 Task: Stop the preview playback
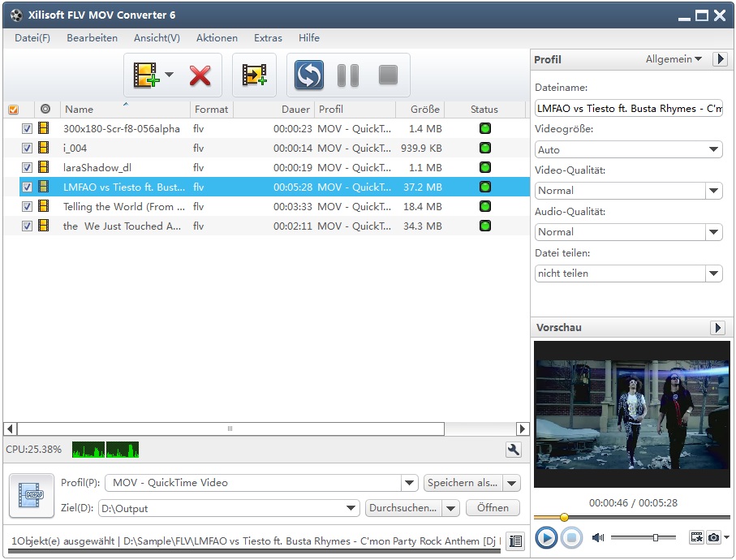tap(571, 537)
